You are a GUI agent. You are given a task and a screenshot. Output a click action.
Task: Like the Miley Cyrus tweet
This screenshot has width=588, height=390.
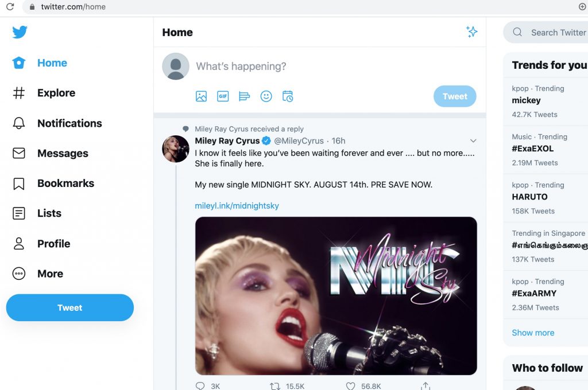point(350,385)
